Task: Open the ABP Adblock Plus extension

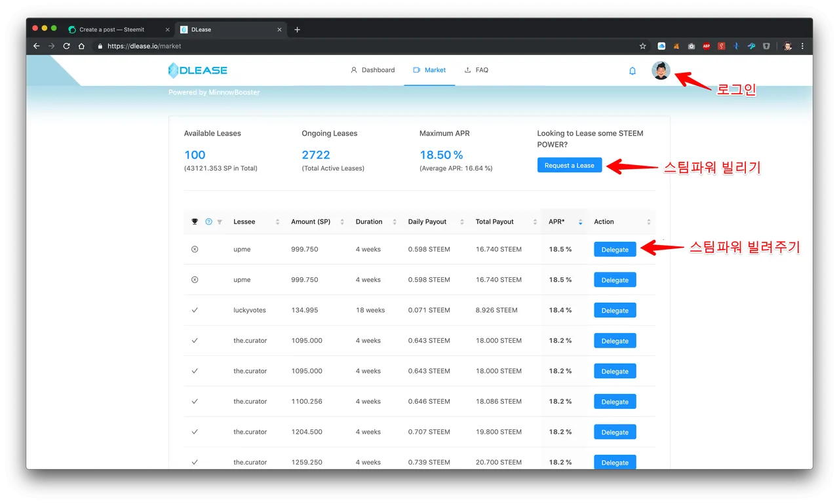Action: (x=707, y=47)
